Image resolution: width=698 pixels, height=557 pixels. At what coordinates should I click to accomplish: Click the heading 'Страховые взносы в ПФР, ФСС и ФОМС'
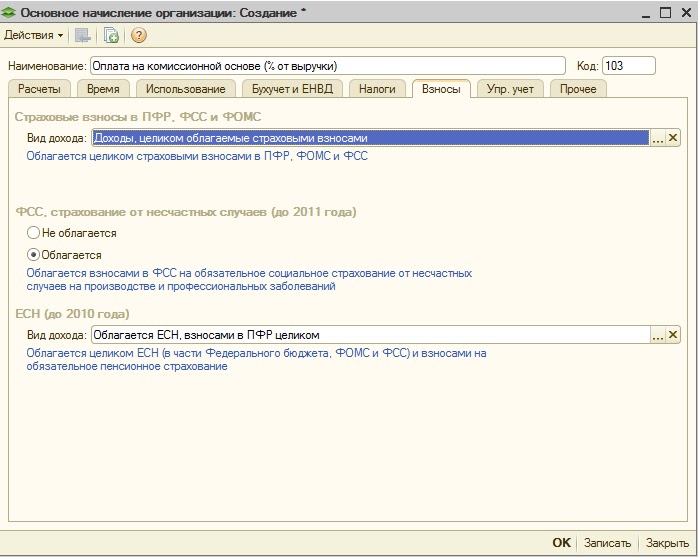click(x=138, y=117)
